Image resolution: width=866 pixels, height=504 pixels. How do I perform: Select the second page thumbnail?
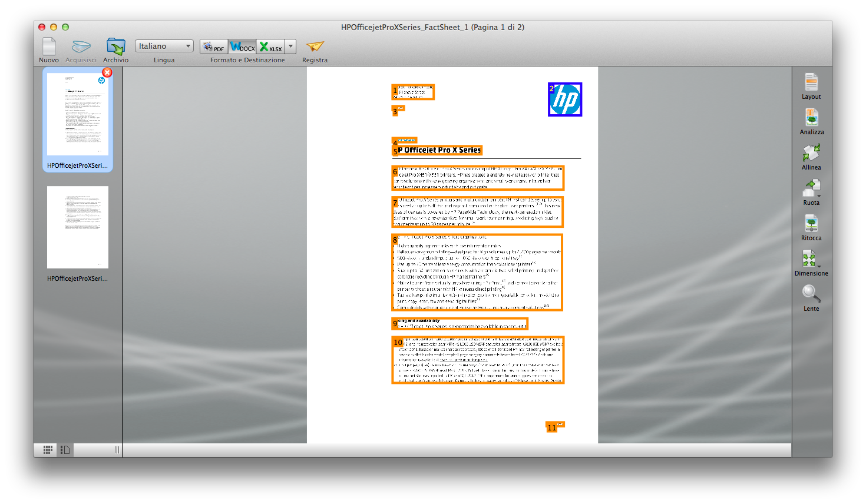click(x=78, y=227)
